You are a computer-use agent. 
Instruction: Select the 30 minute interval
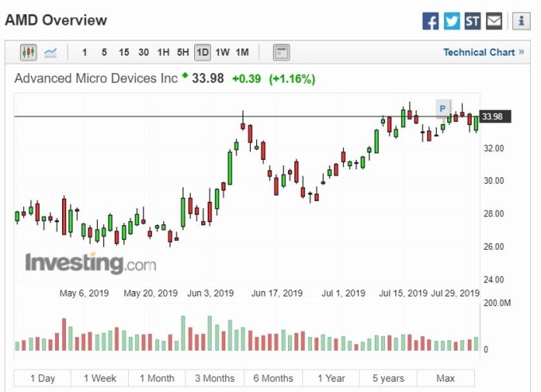pyautogui.click(x=143, y=52)
